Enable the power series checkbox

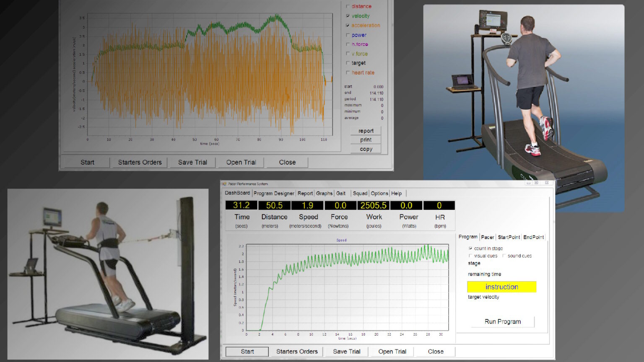pyautogui.click(x=348, y=35)
